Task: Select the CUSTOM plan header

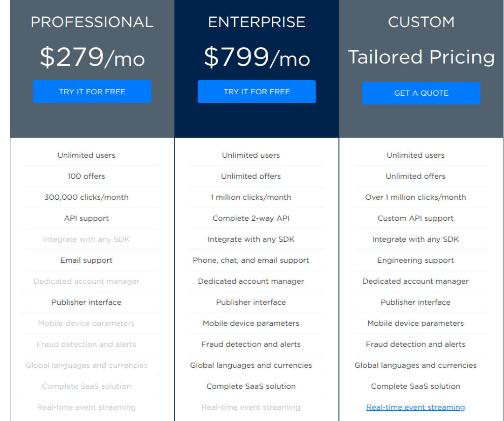Action: click(421, 21)
